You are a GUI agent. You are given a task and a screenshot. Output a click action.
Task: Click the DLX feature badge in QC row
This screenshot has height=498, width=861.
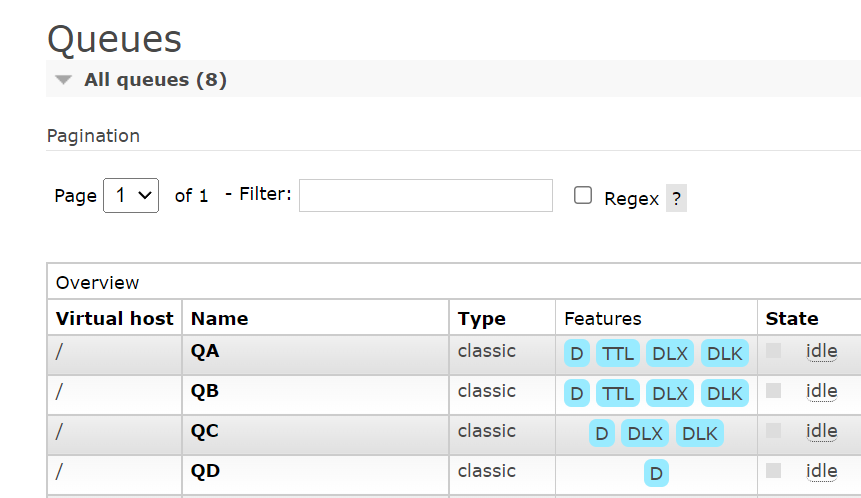click(645, 433)
